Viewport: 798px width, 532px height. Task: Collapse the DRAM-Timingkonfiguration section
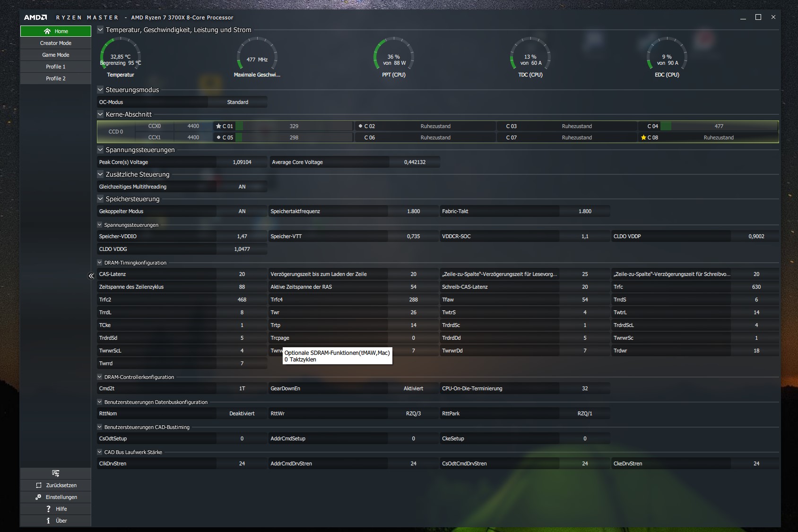(x=100, y=263)
